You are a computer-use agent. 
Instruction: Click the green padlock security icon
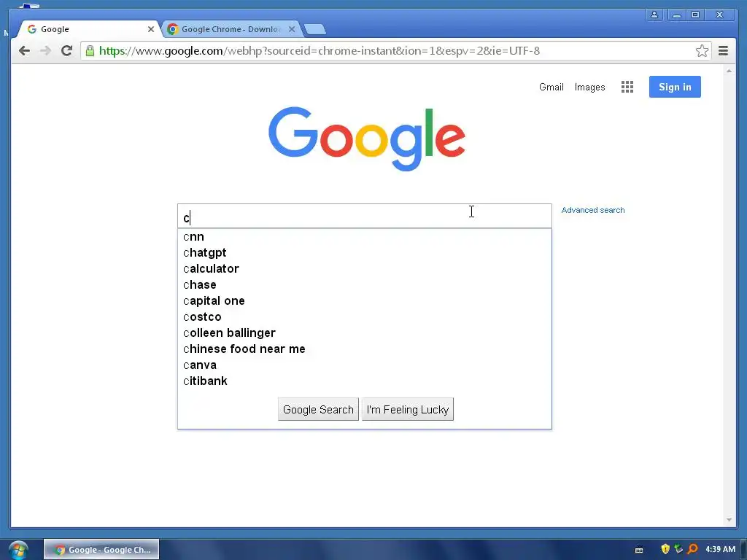pos(90,51)
